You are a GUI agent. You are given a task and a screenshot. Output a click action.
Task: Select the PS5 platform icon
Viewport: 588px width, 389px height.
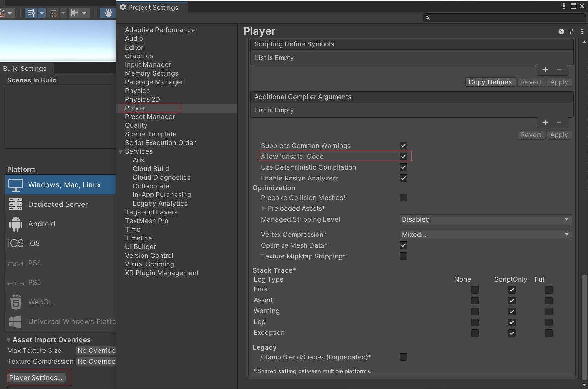(16, 283)
